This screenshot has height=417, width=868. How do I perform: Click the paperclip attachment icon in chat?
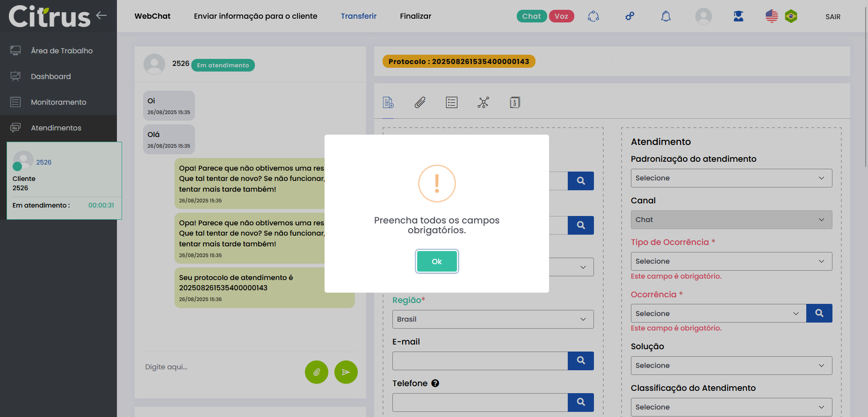(317, 372)
